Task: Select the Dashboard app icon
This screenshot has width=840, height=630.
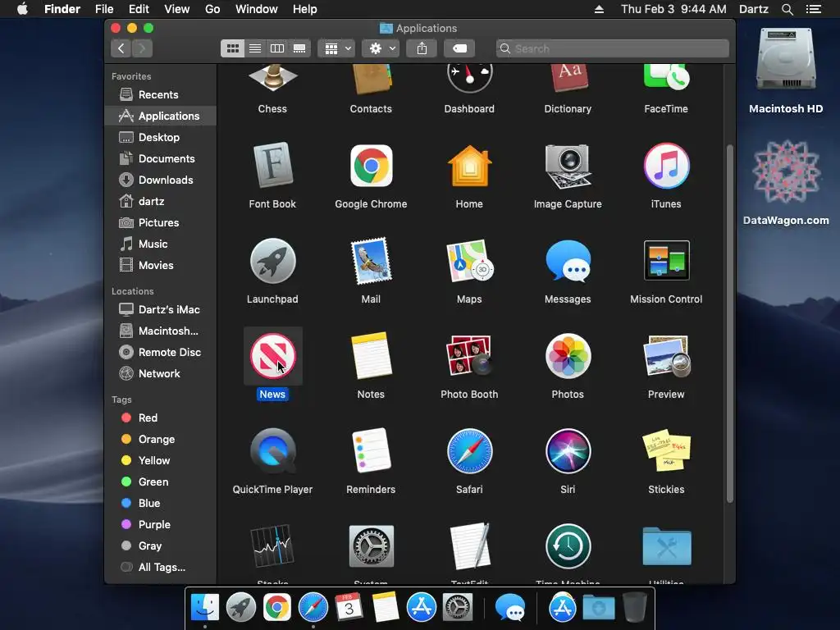Action: click(x=469, y=80)
